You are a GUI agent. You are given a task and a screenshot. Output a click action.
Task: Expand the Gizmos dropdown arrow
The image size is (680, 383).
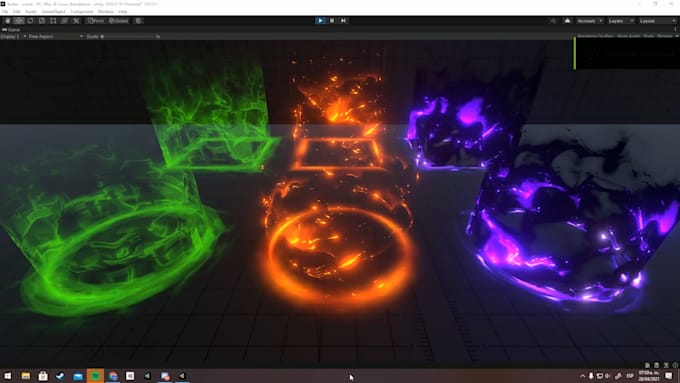[677, 36]
